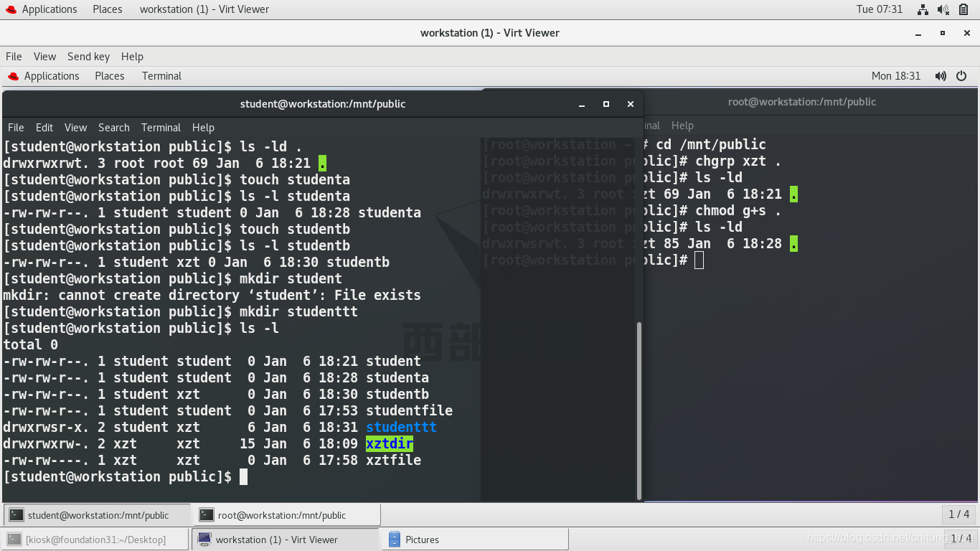
Task: Click 'mkdir: cannot create directory' error line
Action: [212, 295]
